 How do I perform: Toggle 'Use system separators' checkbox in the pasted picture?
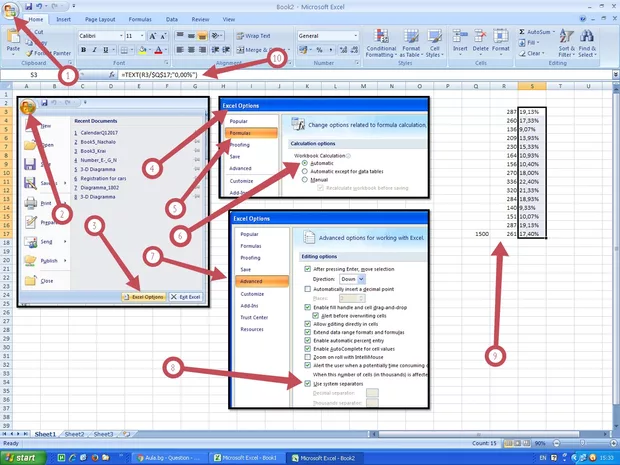(x=308, y=384)
